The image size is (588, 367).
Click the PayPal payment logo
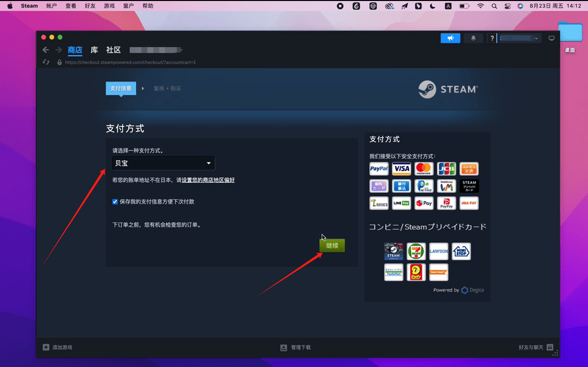point(379,169)
